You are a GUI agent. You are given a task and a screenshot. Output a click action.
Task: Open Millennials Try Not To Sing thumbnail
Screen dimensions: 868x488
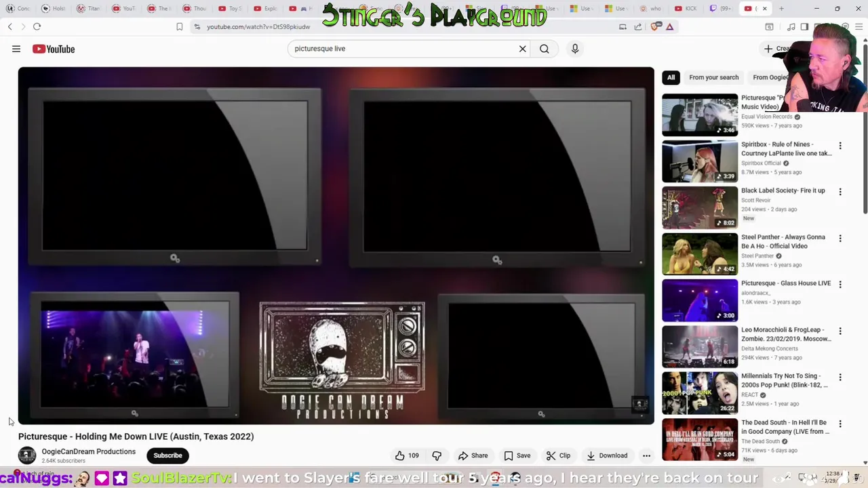699,393
